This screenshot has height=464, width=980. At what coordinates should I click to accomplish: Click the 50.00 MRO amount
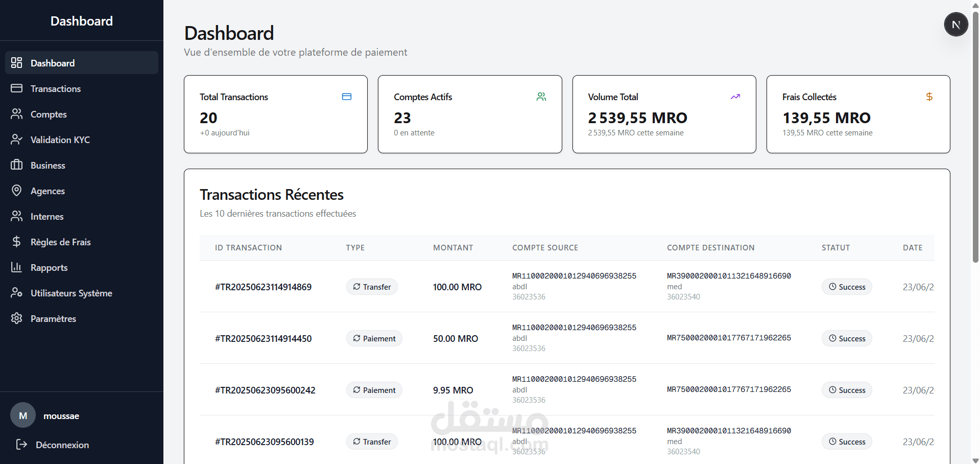pyautogui.click(x=456, y=338)
